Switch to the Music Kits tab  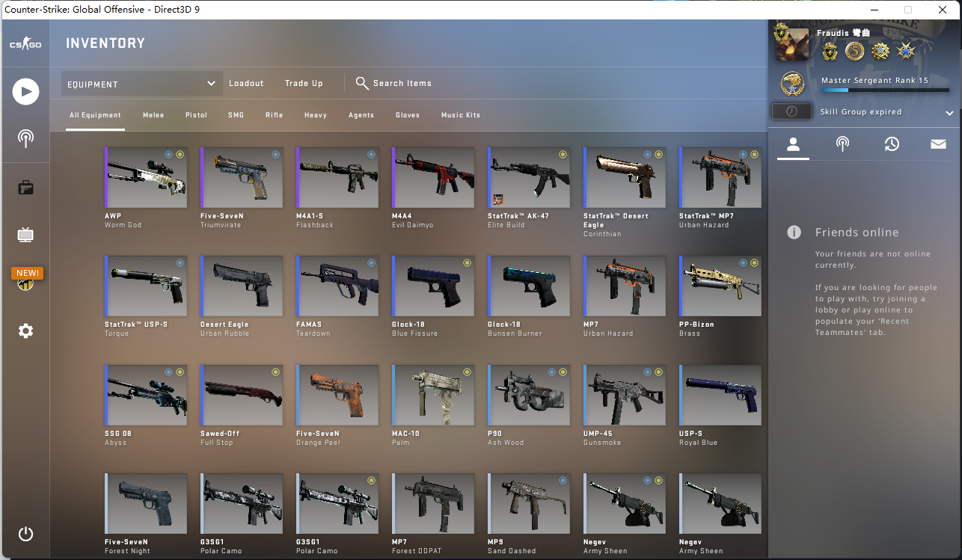coord(461,115)
